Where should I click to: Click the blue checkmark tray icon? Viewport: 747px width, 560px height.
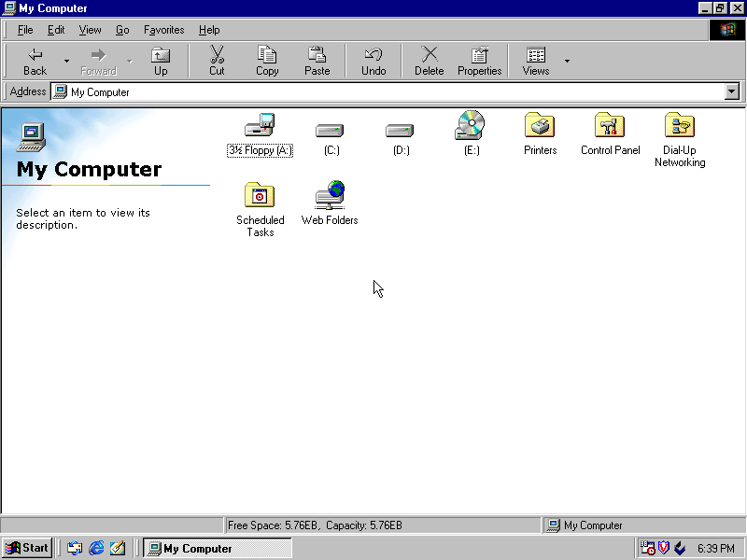click(680, 548)
